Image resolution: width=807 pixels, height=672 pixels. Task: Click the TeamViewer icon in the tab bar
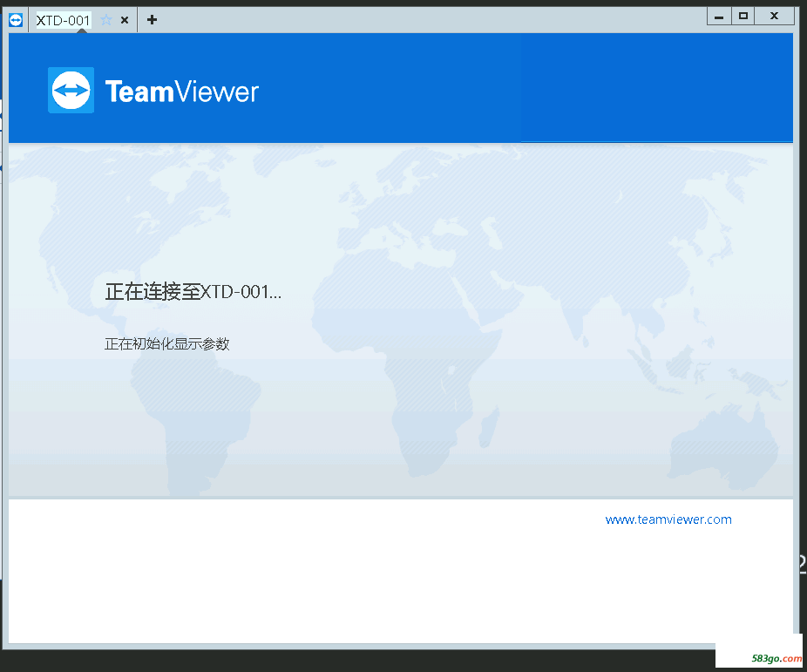(16, 20)
